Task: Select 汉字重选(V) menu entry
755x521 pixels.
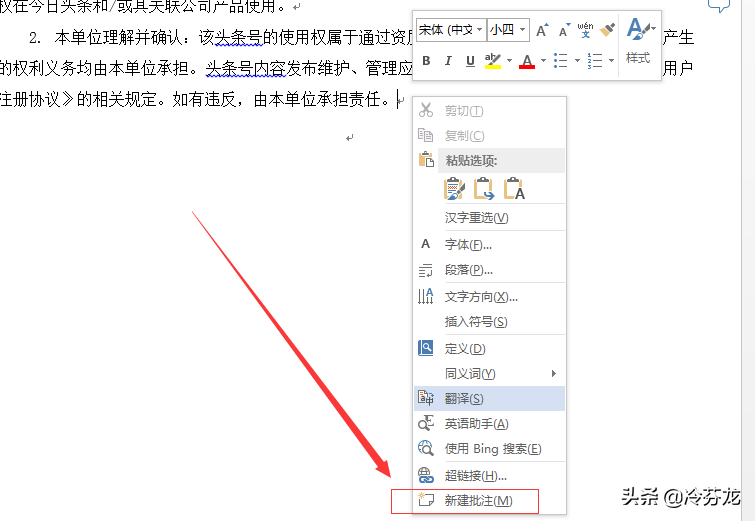Action: coord(490,218)
